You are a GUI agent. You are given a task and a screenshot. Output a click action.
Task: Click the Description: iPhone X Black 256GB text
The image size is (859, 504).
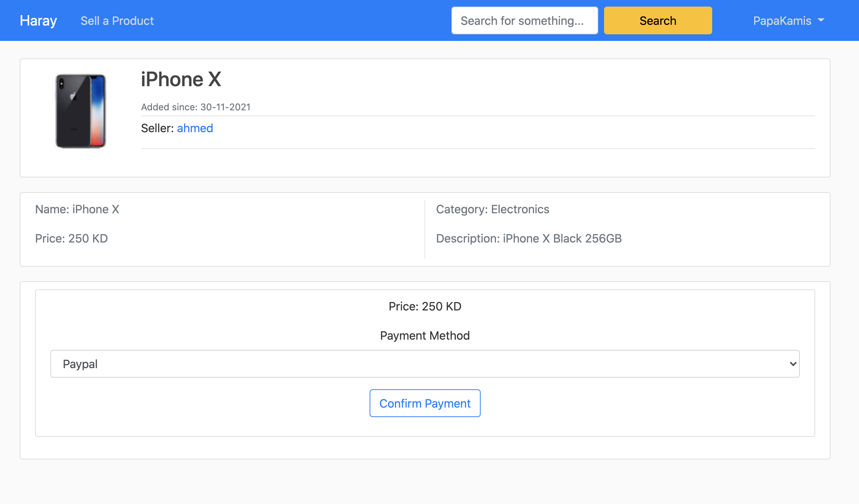point(529,238)
